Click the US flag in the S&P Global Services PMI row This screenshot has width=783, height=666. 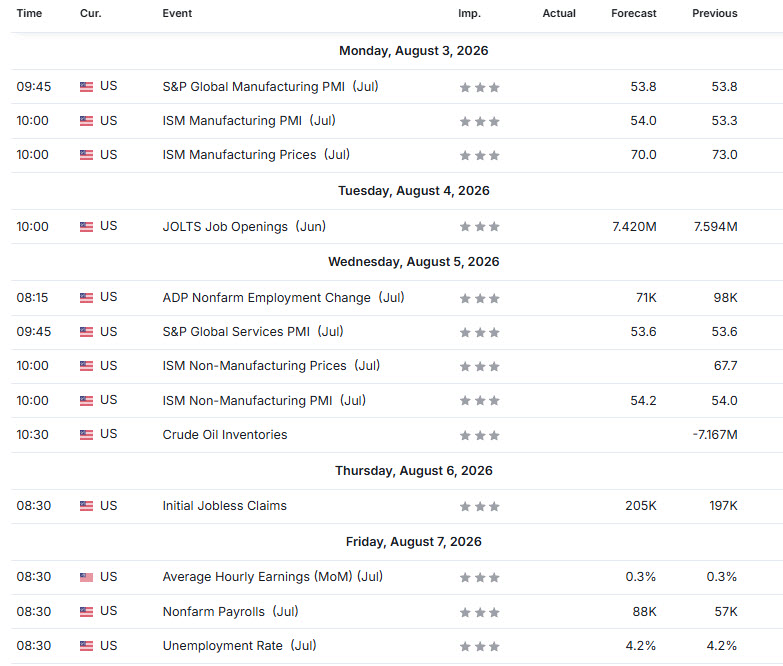pyautogui.click(x=86, y=332)
